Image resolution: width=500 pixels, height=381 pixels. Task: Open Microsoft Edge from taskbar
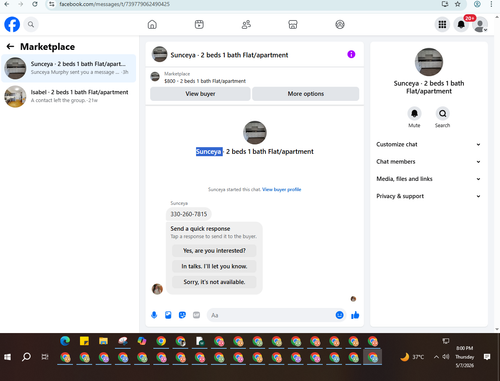65,341
